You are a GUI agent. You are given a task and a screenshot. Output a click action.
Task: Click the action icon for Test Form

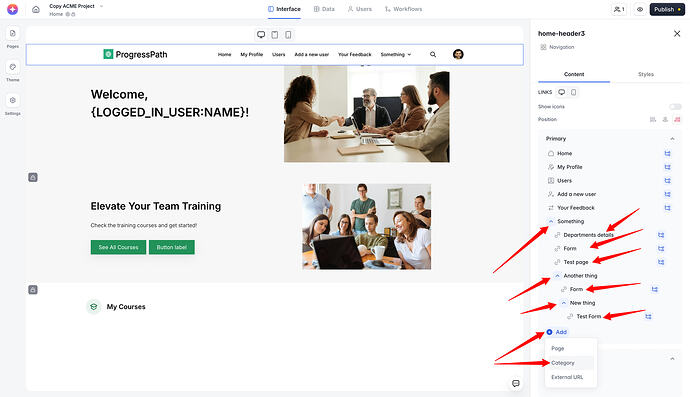pos(648,316)
